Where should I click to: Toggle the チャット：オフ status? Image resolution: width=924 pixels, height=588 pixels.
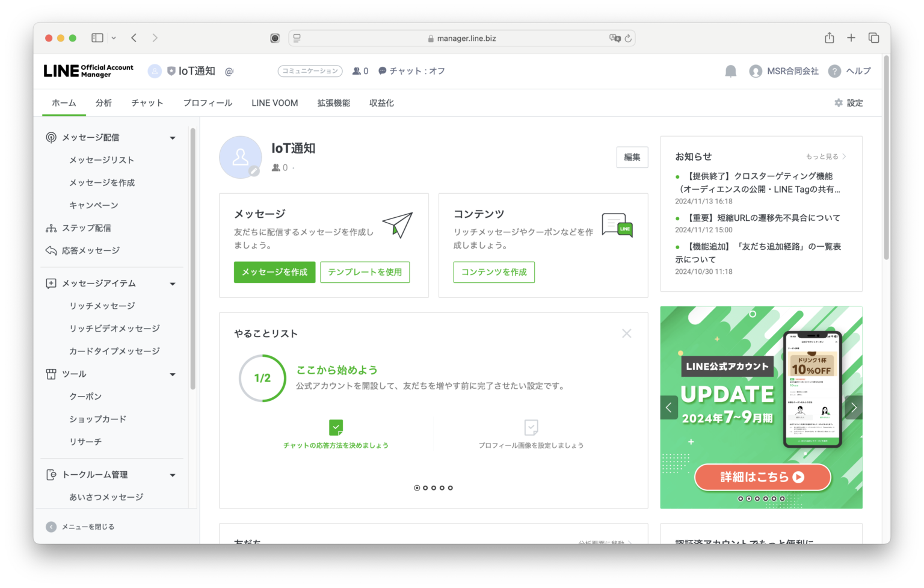[x=411, y=70]
